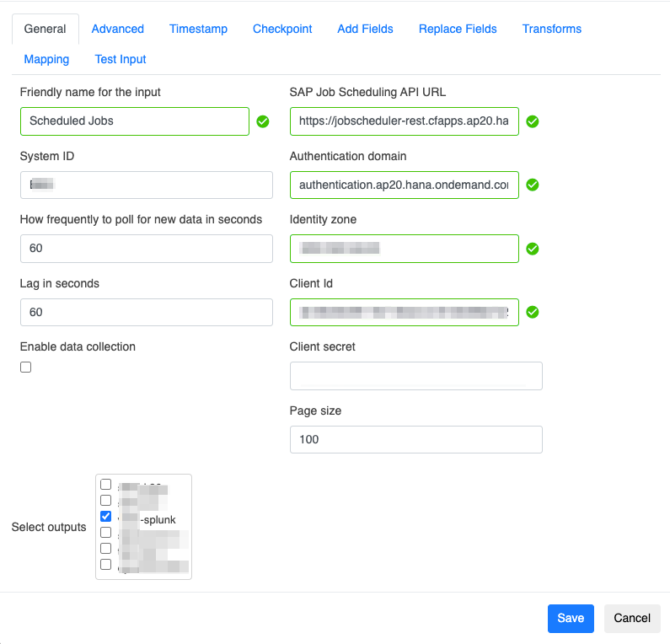The width and height of the screenshot is (670, 644).
Task: Click the poll frequency seconds field
Action: [146, 249]
